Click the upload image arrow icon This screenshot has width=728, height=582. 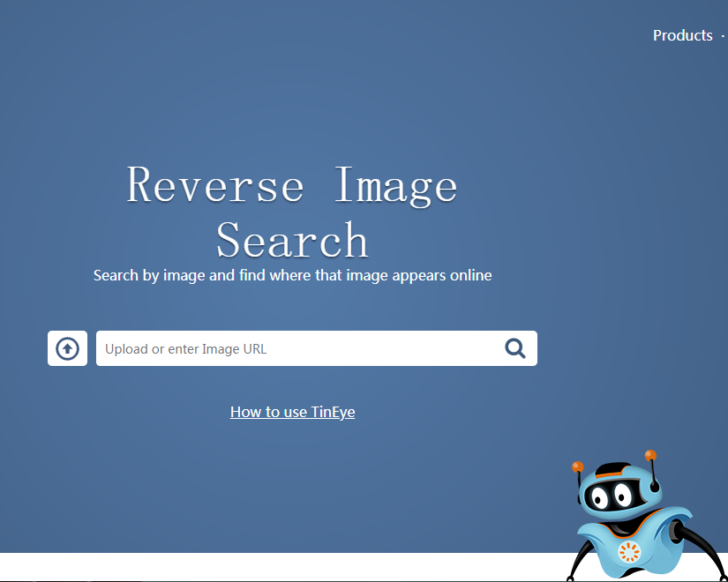[x=67, y=348]
